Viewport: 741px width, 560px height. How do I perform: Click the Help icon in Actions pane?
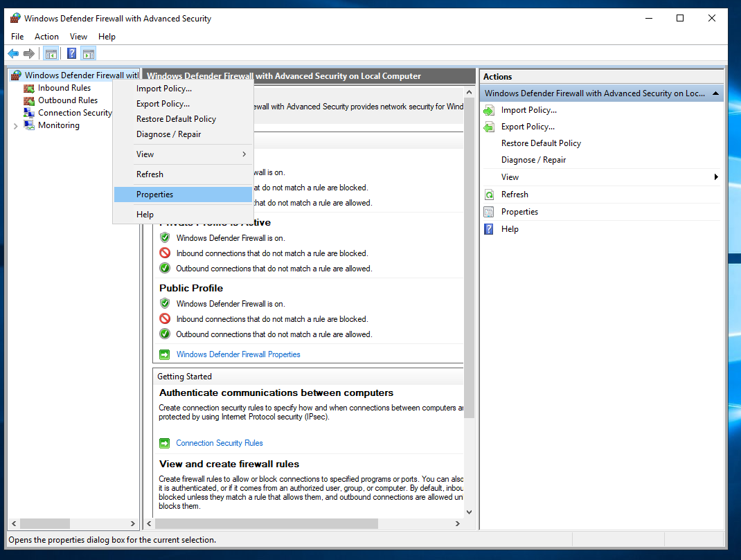pos(489,229)
